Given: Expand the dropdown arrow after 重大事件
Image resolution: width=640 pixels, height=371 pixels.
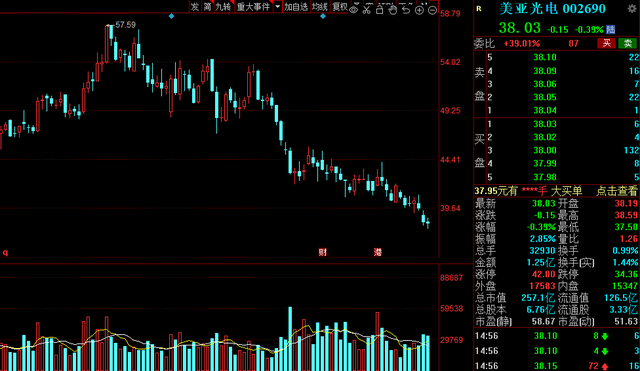Looking at the screenshot, I should click(x=278, y=7).
